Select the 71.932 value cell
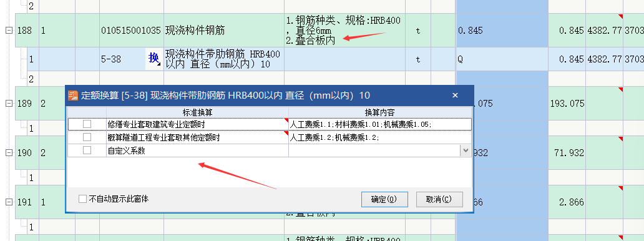Viewport: 644px width, 241px height. (x=567, y=153)
